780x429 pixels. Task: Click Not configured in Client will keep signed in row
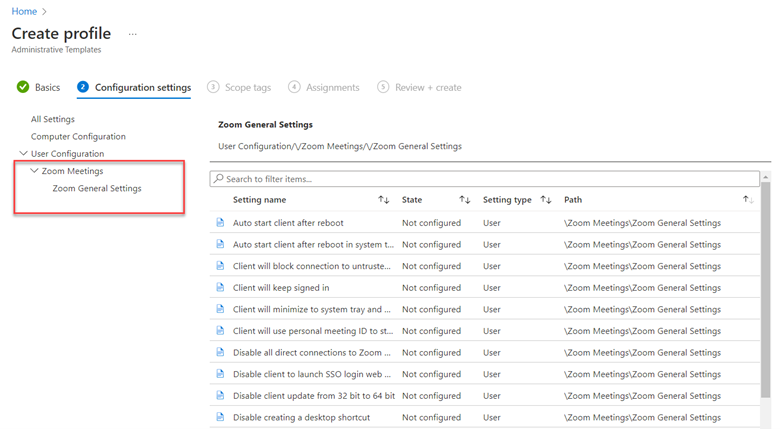click(x=431, y=288)
